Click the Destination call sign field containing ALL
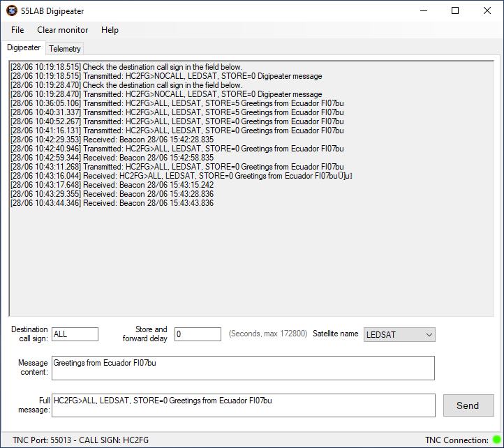 (75, 334)
